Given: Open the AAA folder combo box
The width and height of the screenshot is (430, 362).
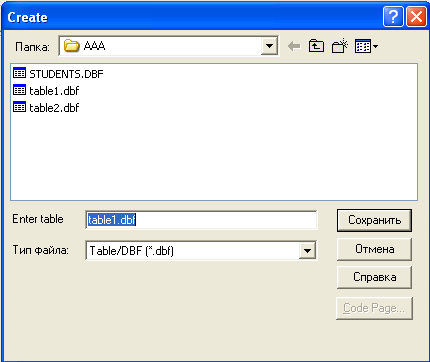Looking at the screenshot, I should pyautogui.click(x=168, y=46).
